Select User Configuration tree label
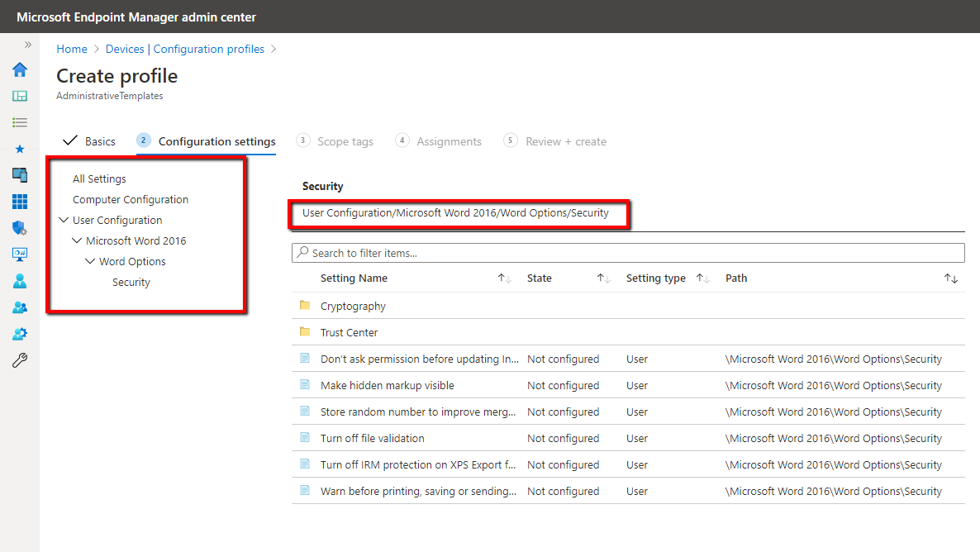The height and width of the screenshot is (552, 980). (117, 220)
